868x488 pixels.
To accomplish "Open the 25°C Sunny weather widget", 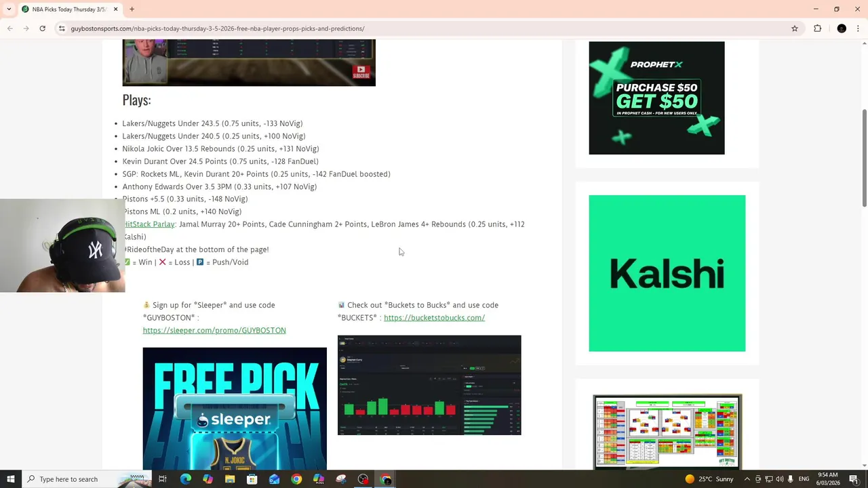I will (709, 479).
